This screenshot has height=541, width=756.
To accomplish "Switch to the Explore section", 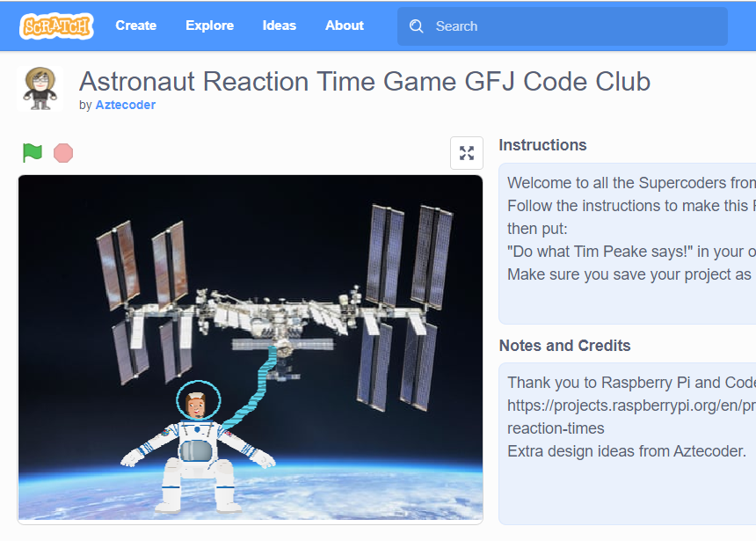I will 209,26.
